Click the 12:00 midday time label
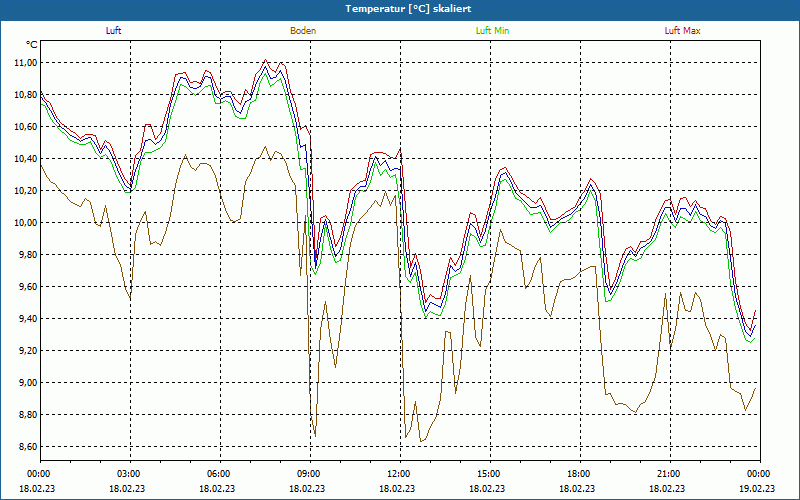 point(398,474)
